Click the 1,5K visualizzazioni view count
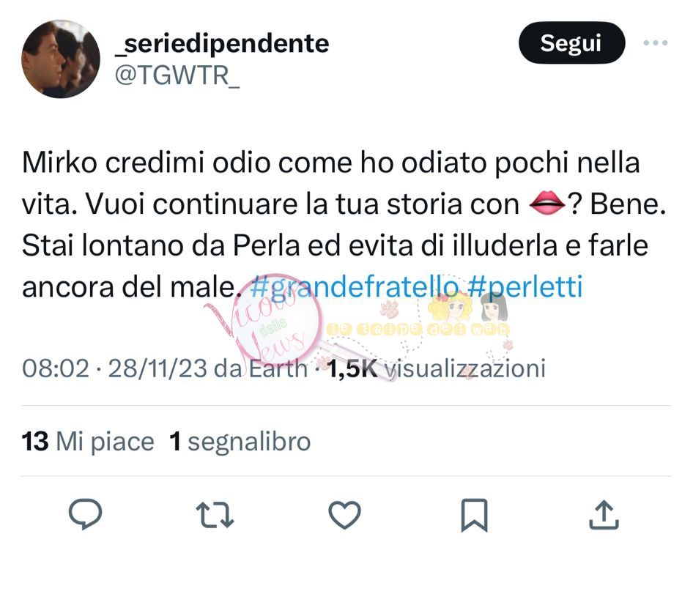Viewport: 693px width, 616px height. tap(436, 369)
